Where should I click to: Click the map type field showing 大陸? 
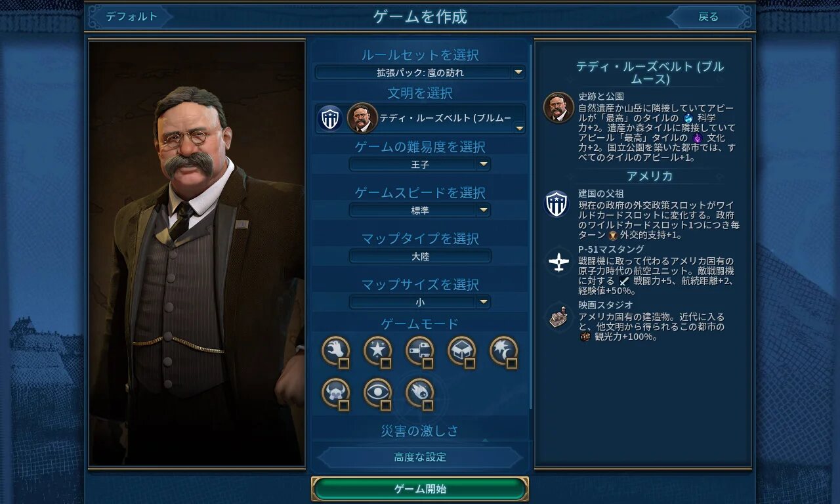pyautogui.click(x=420, y=256)
